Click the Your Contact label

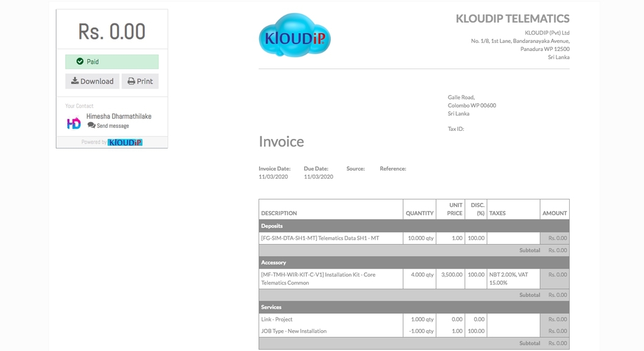79,106
